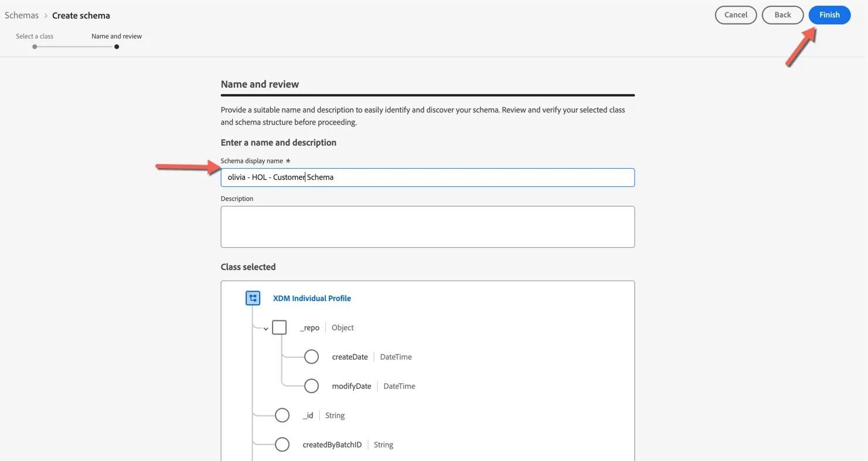Select the createdByBatchID field circle node
The height and width of the screenshot is (461, 868).
click(282, 445)
